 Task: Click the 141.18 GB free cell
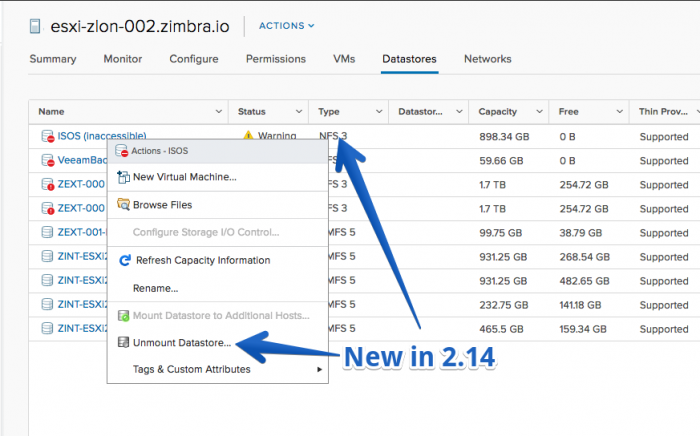coord(580,305)
